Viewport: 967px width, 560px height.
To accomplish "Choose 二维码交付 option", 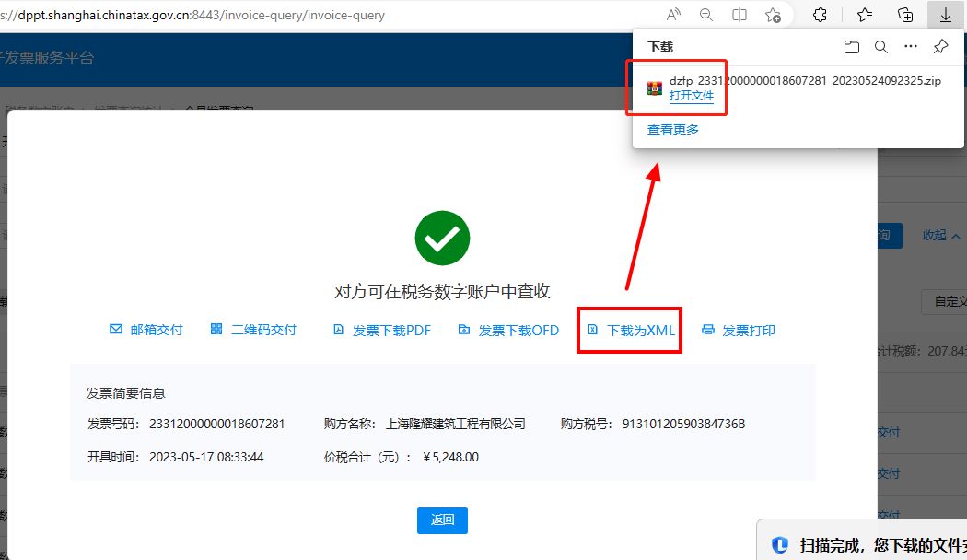I will pyautogui.click(x=254, y=330).
